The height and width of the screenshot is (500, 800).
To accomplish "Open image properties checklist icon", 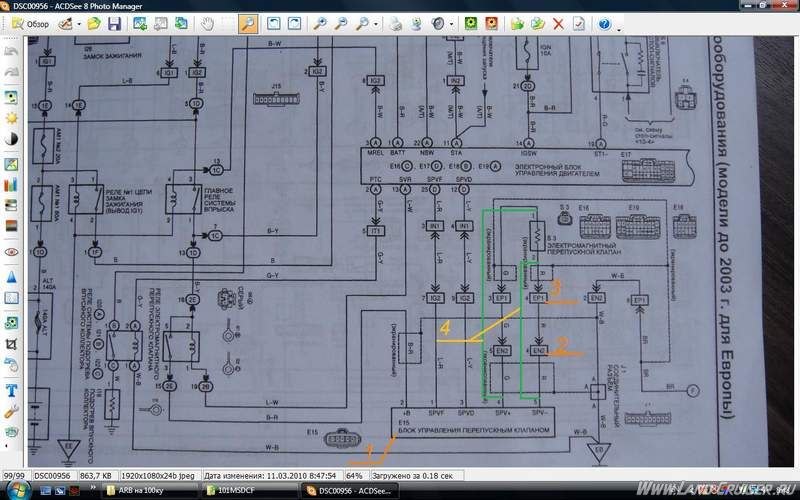I will (x=579, y=24).
